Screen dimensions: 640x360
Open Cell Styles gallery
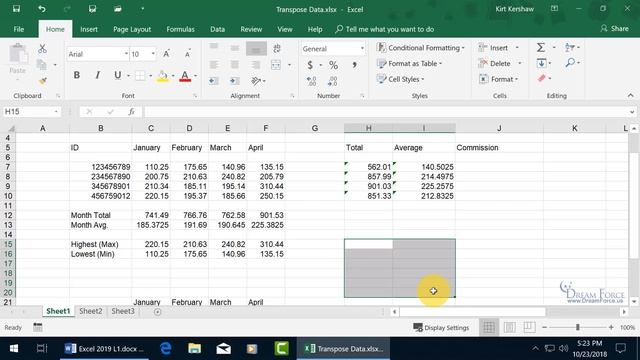point(400,79)
